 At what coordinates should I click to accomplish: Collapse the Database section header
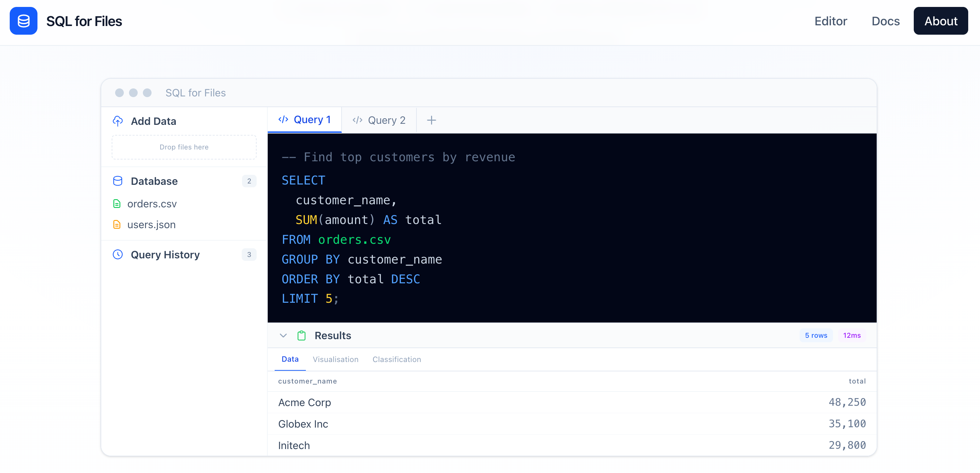(x=154, y=181)
